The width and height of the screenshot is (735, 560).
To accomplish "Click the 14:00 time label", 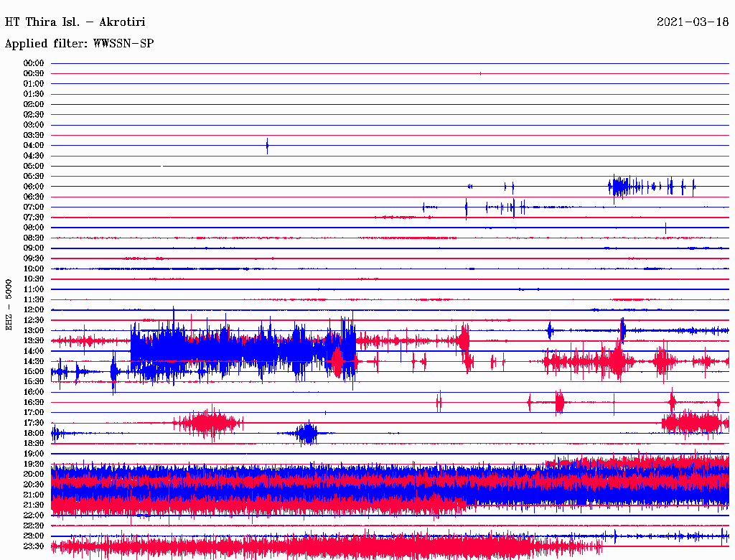I will pos(34,351).
